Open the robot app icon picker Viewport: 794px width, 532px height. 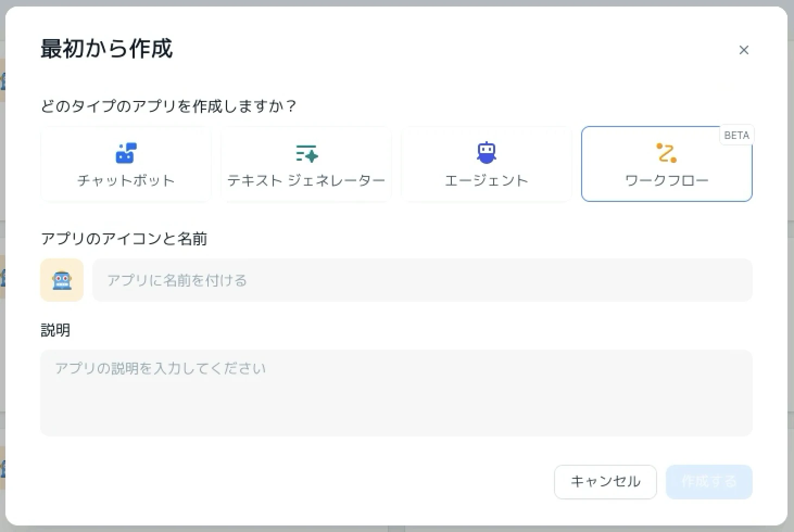pyautogui.click(x=62, y=280)
